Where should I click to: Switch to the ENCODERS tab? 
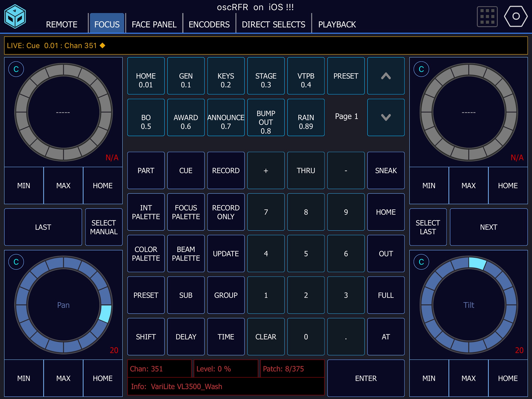tap(209, 24)
